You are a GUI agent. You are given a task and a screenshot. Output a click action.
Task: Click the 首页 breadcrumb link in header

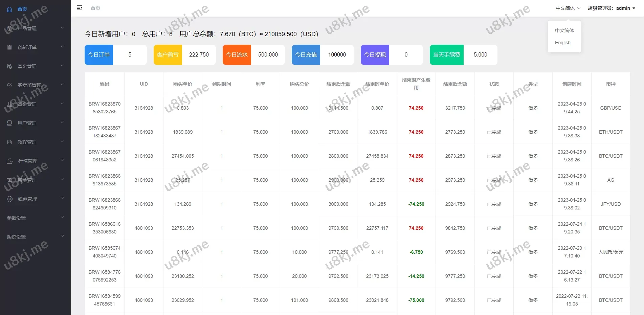pos(95,8)
